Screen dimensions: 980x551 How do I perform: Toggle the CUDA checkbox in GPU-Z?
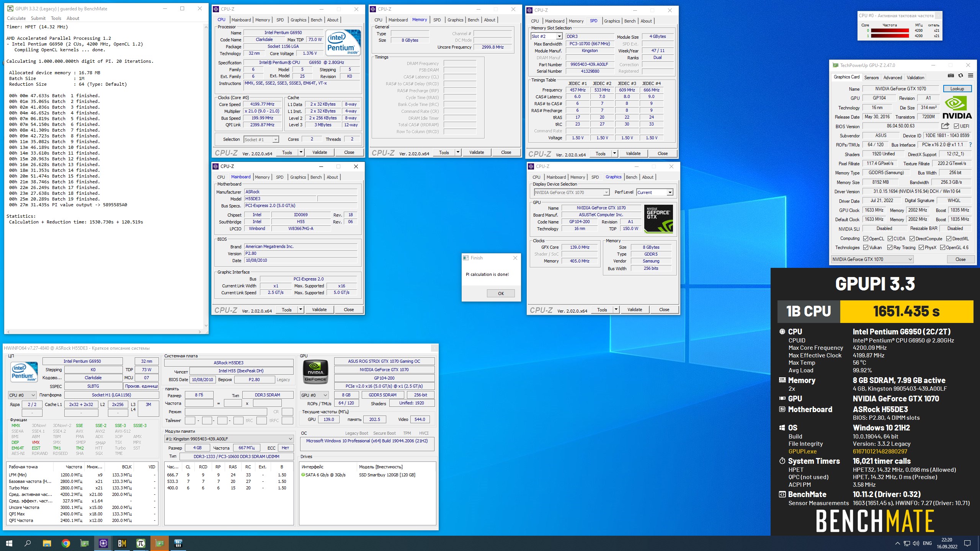(890, 238)
